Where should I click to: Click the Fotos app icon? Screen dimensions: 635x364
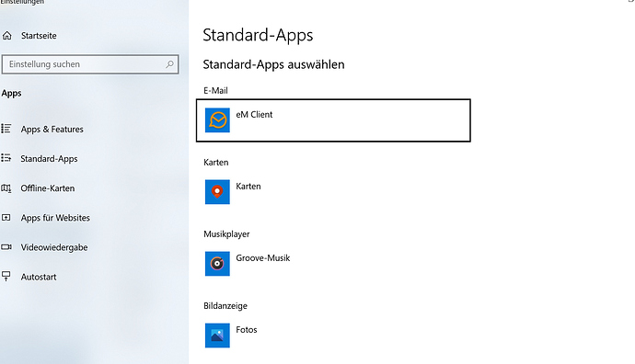pos(217,336)
